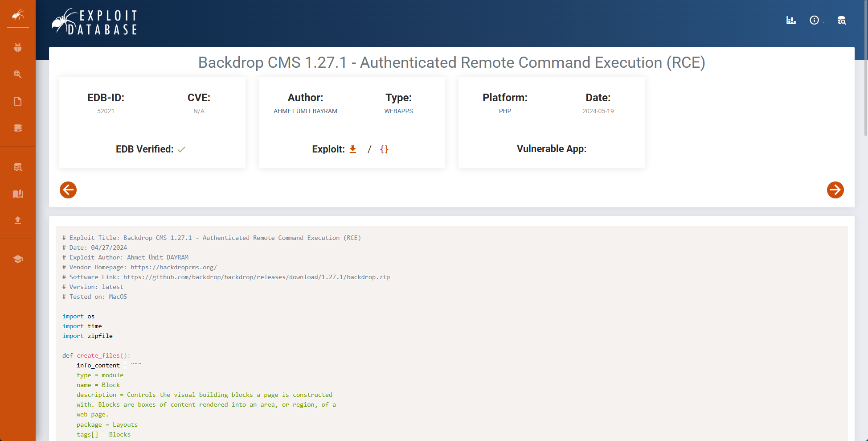Open the graduation cap training icon
This screenshot has height=441, width=868.
tap(18, 259)
